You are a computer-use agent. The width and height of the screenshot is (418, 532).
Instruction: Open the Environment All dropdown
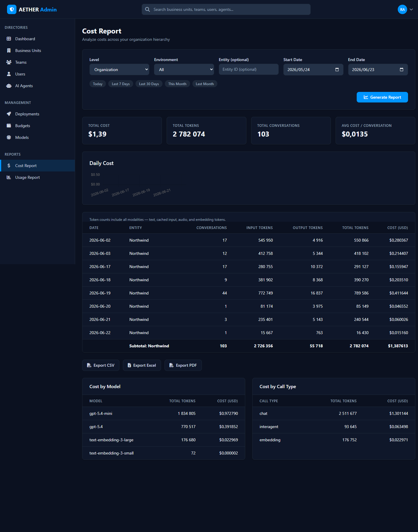[x=184, y=70]
